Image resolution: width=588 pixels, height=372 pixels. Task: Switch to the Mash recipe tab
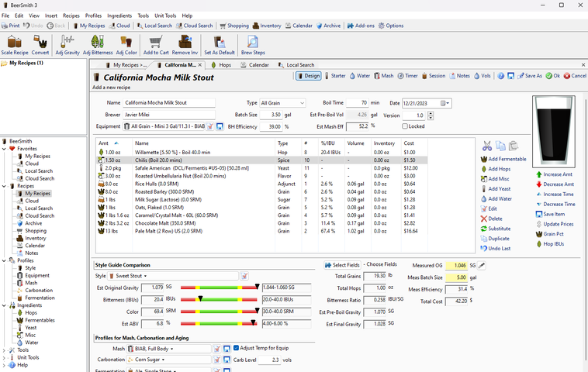[x=384, y=76]
